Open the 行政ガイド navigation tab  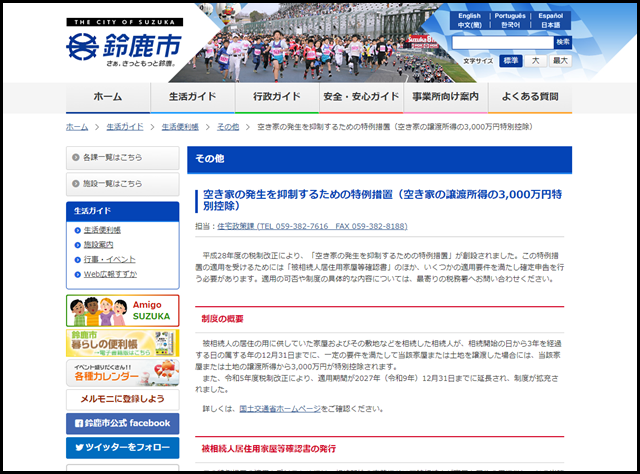(x=277, y=98)
